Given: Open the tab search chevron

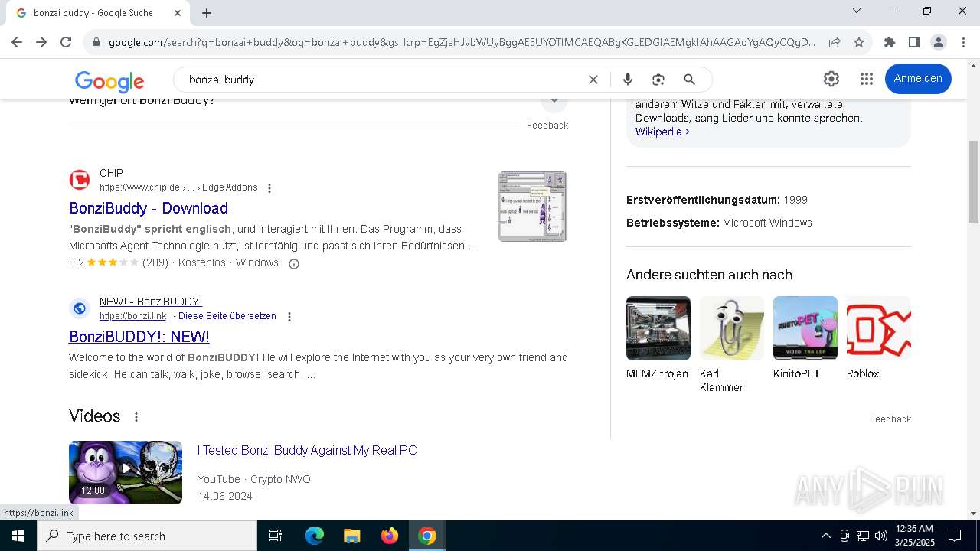Looking at the screenshot, I should [x=857, y=11].
